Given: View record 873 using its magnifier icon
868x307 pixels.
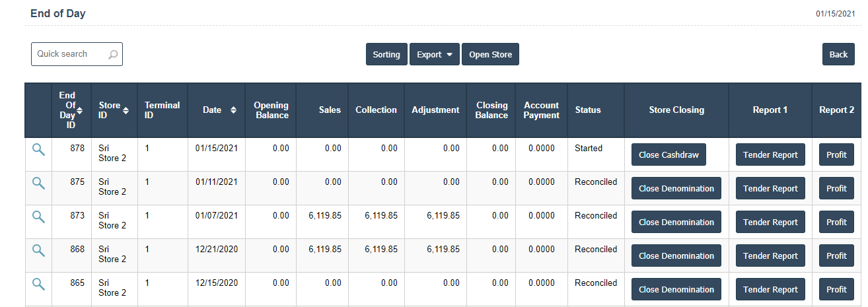Looking at the screenshot, I should coord(38,217).
